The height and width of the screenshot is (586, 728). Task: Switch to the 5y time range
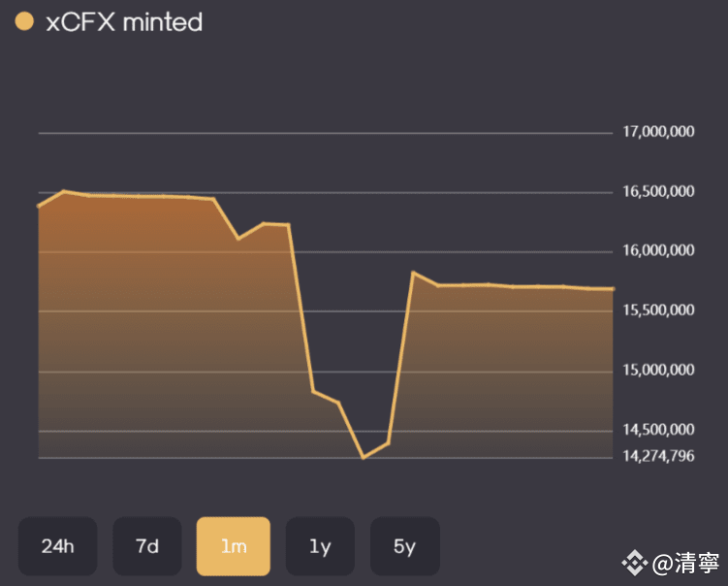click(405, 546)
